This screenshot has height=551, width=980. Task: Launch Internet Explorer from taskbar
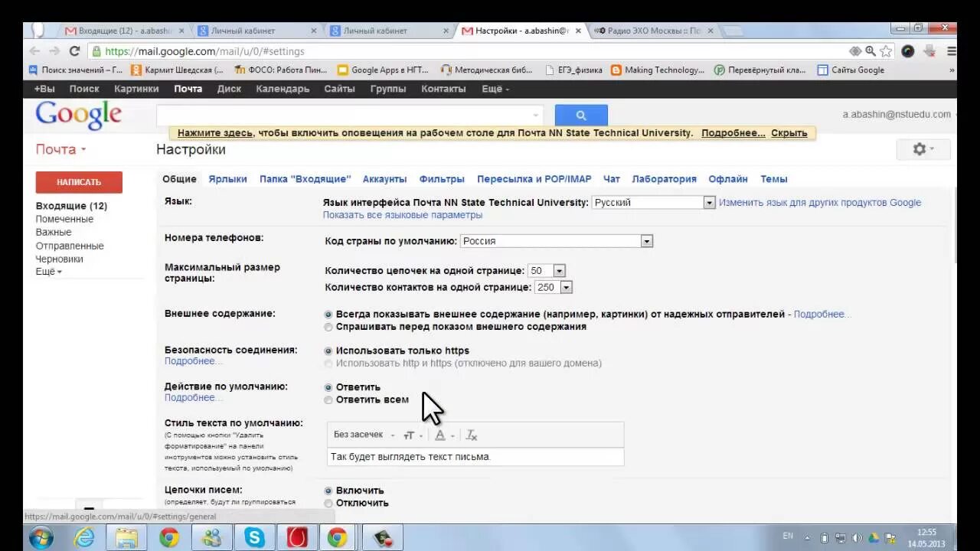click(x=84, y=538)
